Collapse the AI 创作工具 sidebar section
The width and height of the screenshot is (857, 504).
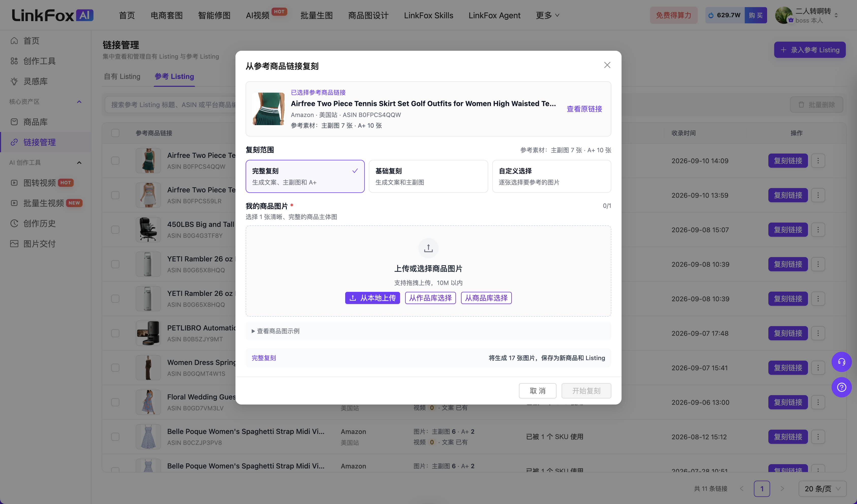click(x=79, y=162)
